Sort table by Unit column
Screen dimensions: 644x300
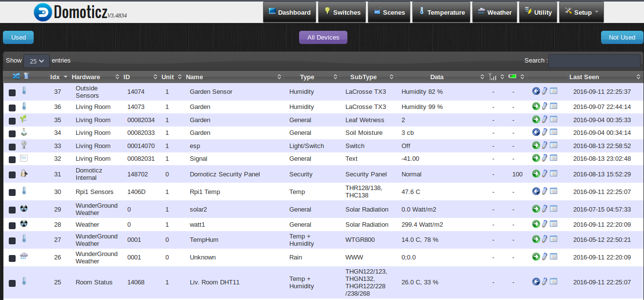point(171,77)
